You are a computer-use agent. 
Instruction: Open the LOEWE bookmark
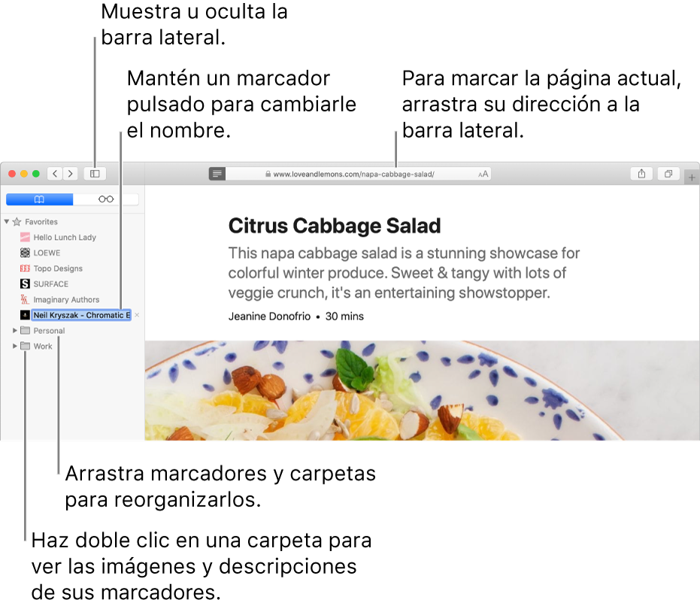click(47, 253)
